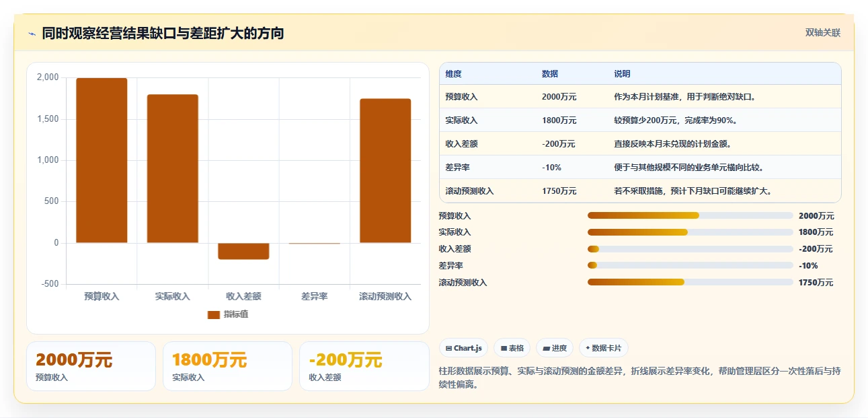Click the -200万元 table cell
This screenshot has height=418, width=868.
pos(558,144)
